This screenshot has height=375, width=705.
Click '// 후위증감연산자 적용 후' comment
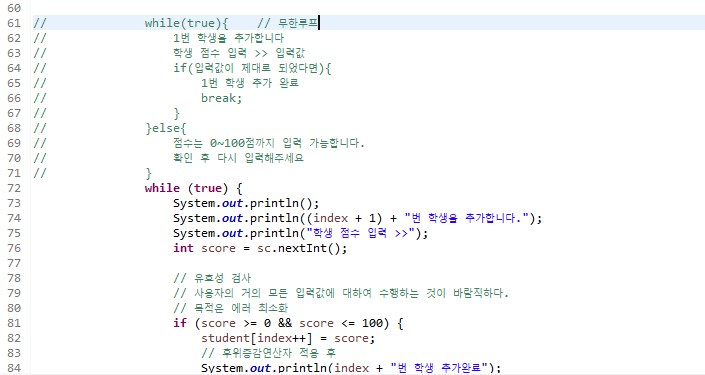tap(268, 353)
